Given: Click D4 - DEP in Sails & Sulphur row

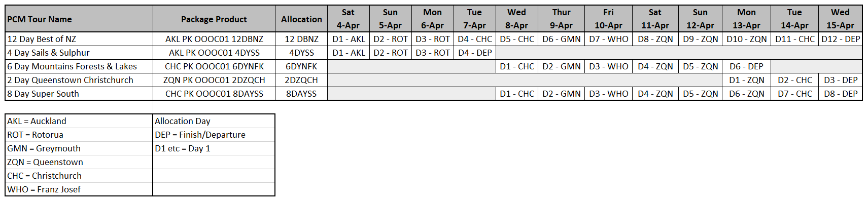Looking at the screenshot, I should (x=474, y=53).
